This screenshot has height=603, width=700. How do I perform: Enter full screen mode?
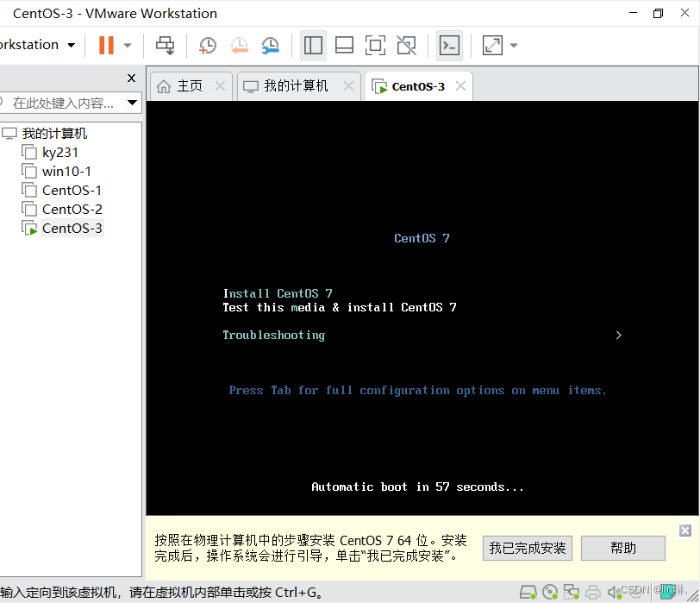click(376, 45)
